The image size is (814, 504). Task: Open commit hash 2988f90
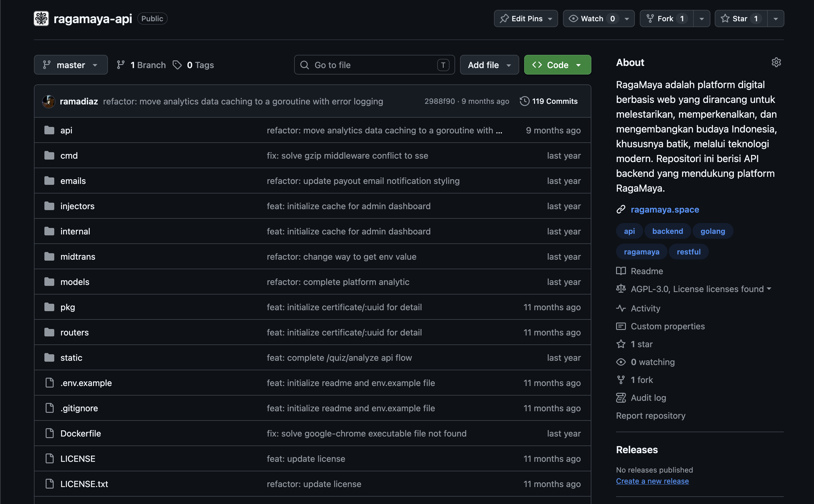pyautogui.click(x=440, y=101)
